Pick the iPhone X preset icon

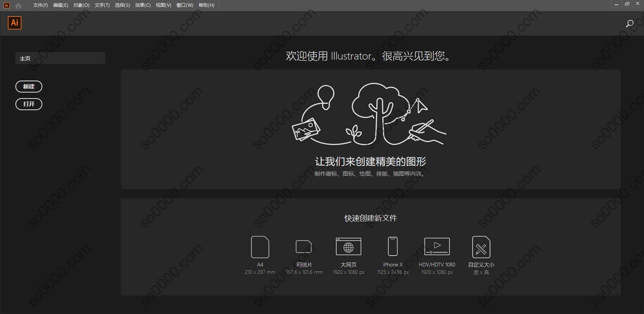coord(393,247)
